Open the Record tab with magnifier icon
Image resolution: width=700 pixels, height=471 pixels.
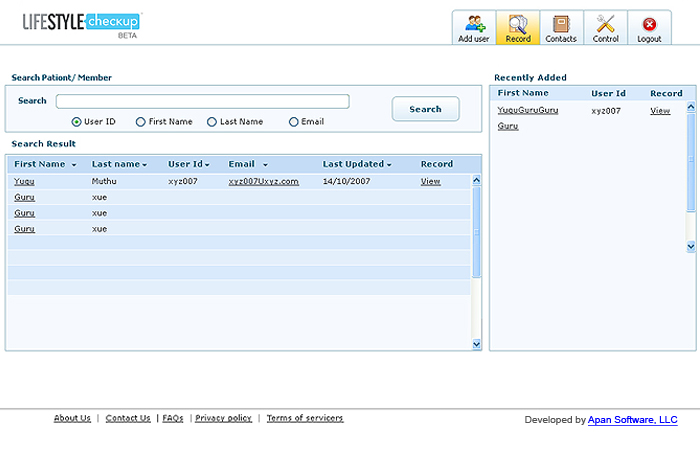(x=518, y=28)
